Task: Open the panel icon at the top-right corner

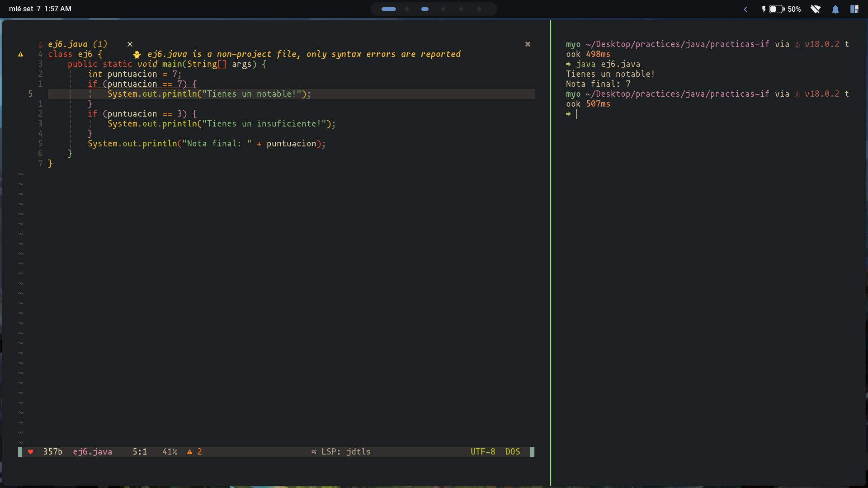Action: tap(854, 9)
